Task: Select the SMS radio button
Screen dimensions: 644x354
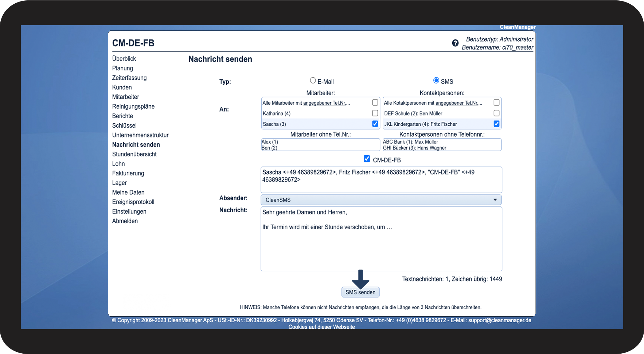Action: tap(436, 81)
